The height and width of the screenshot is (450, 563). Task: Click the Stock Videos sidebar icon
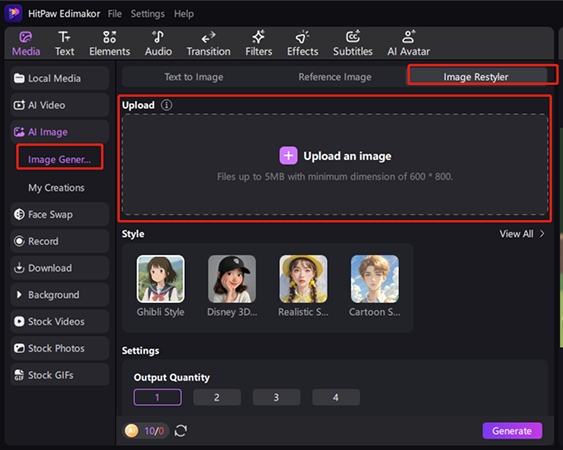[x=19, y=321]
